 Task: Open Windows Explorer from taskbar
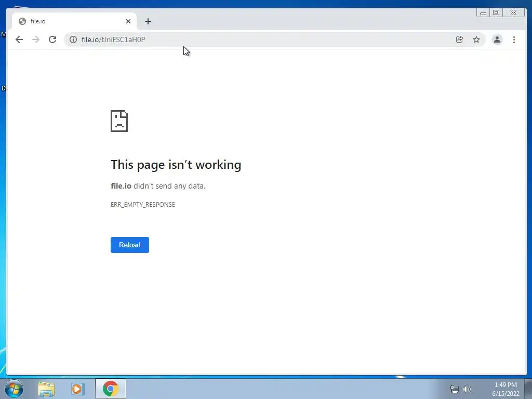point(46,389)
